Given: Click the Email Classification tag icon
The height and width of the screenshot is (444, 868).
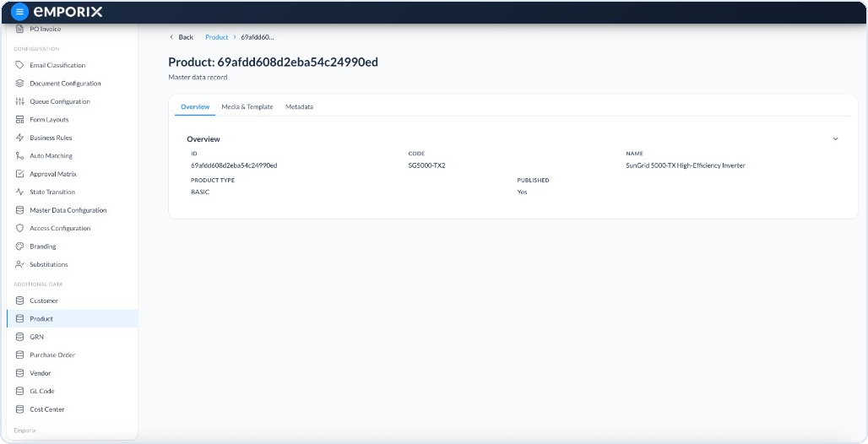Looking at the screenshot, I should [x=20, y=65].
